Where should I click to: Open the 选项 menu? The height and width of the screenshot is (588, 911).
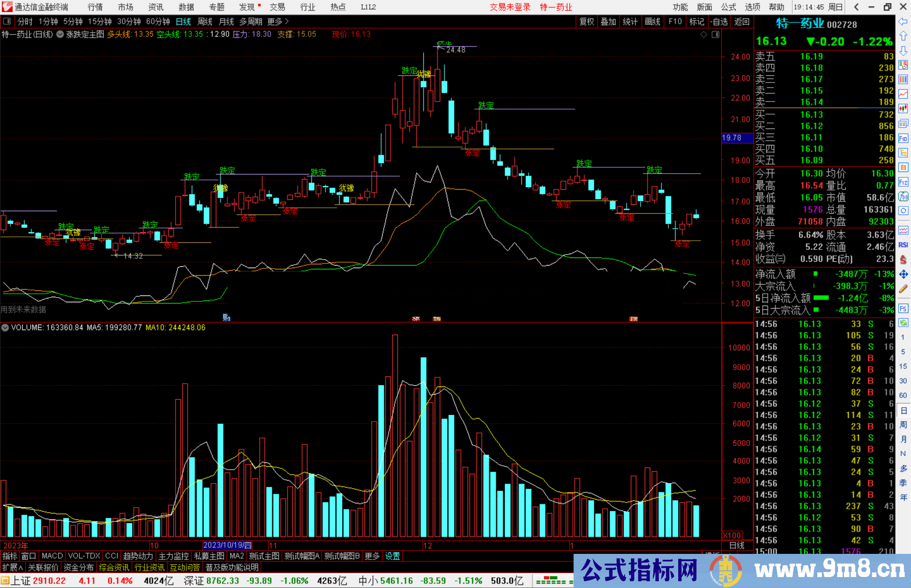(x=752, y=7)
